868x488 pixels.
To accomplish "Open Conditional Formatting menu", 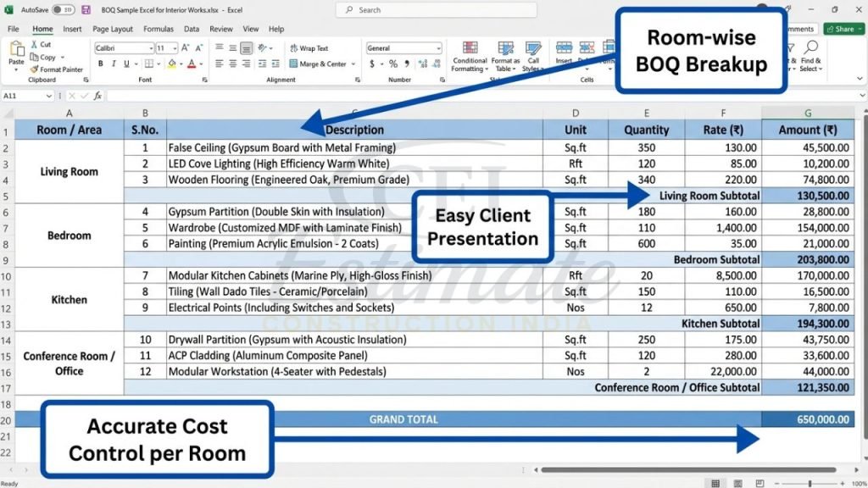I will (470, 57).
